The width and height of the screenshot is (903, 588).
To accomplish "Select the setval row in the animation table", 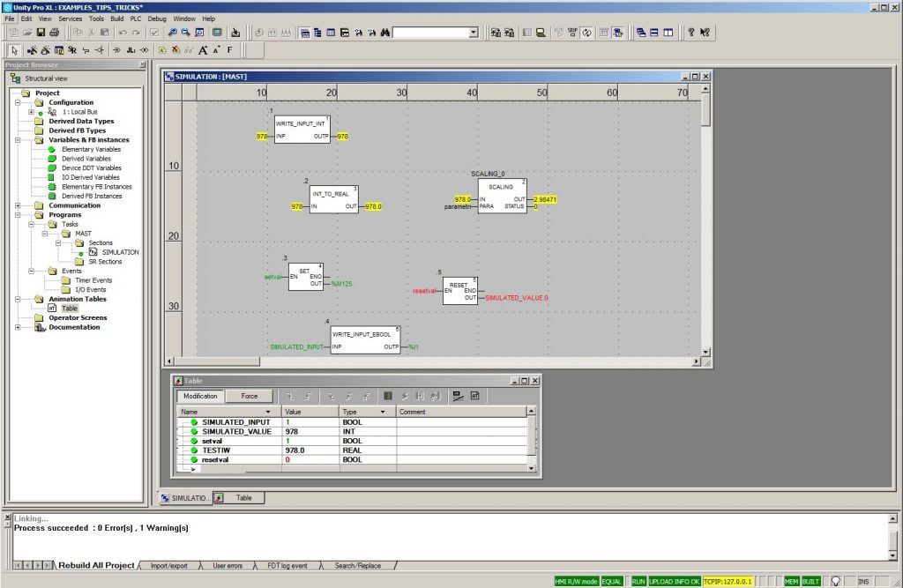I will [212, 441].
